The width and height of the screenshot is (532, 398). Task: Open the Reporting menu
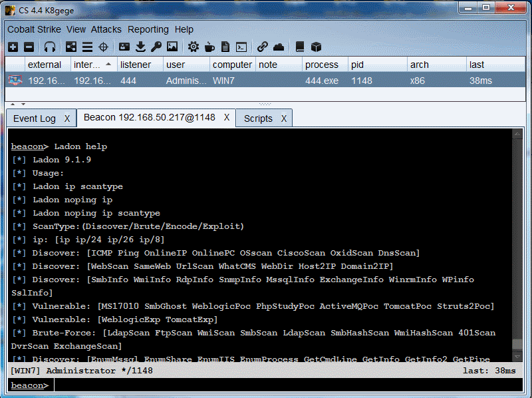pos(148,29)
